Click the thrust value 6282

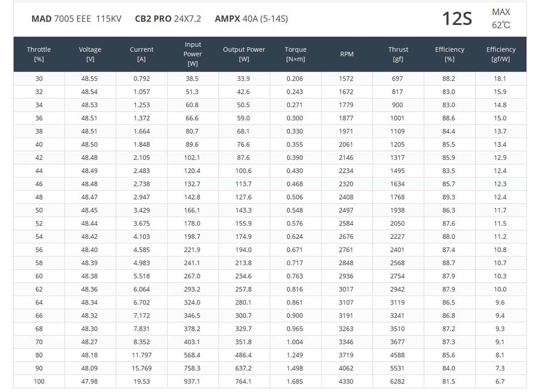397,381
